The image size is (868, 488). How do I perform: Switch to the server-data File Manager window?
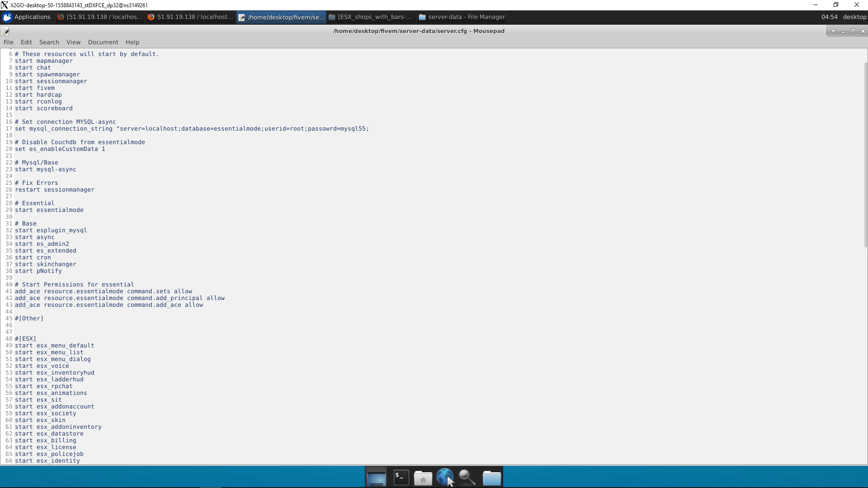[462, 17]
